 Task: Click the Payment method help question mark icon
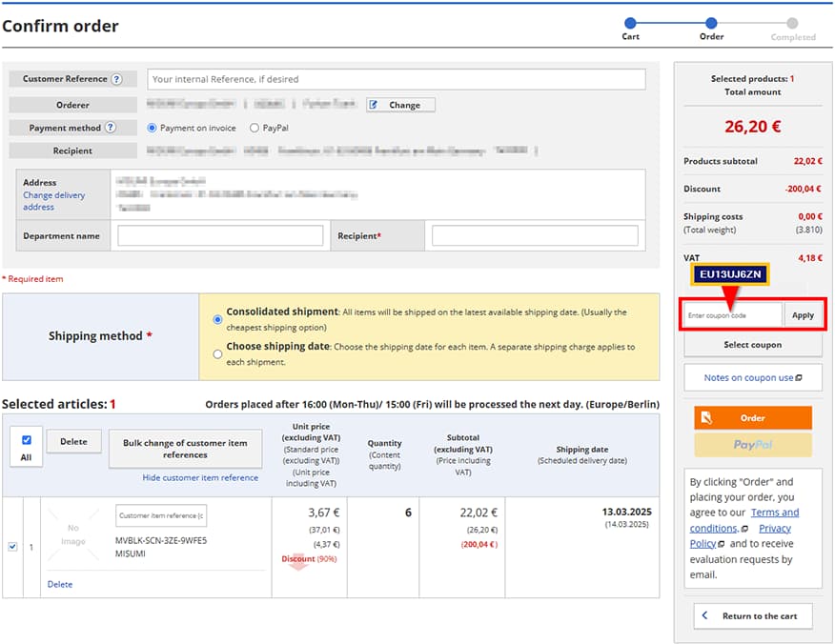110,128
